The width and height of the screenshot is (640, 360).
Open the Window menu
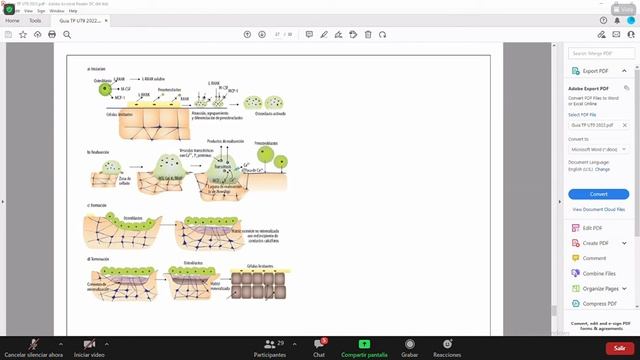coord(57,11)
